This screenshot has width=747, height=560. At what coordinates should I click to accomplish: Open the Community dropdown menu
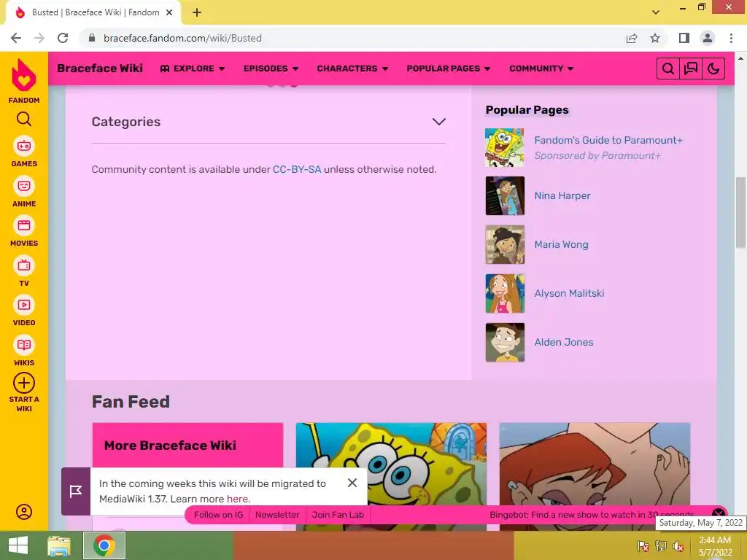click(x=541, y=69)
